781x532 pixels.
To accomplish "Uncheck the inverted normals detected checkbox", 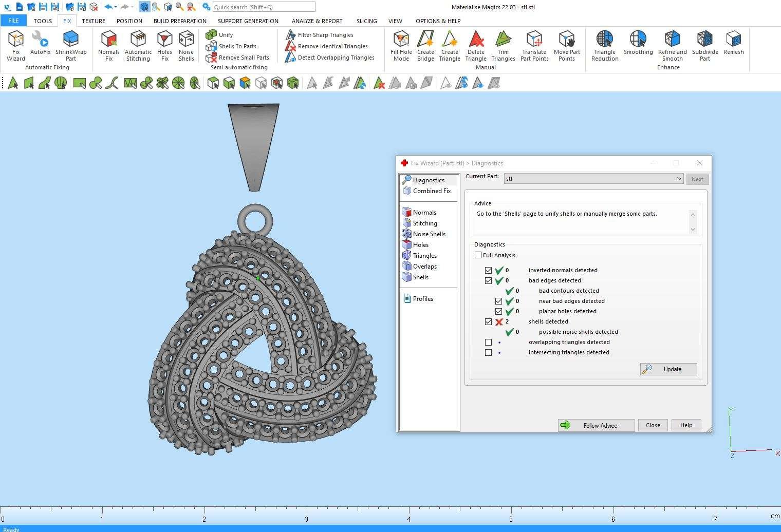I will (488, 270).
